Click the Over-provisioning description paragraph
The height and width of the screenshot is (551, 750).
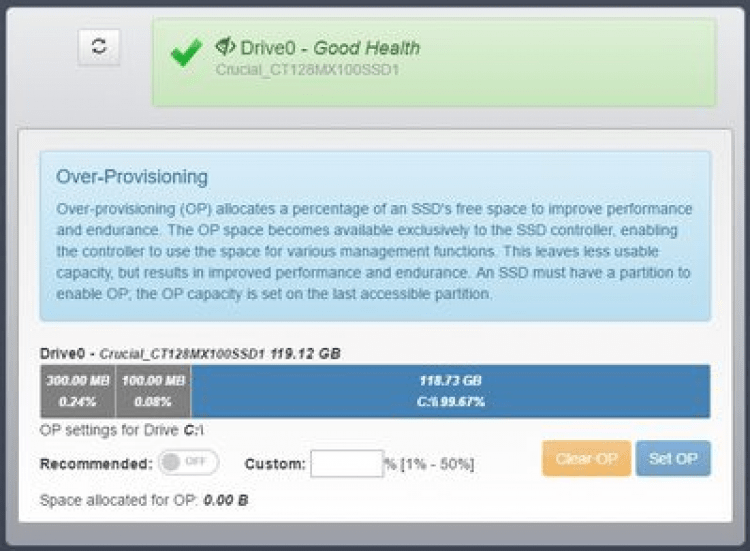374,251
